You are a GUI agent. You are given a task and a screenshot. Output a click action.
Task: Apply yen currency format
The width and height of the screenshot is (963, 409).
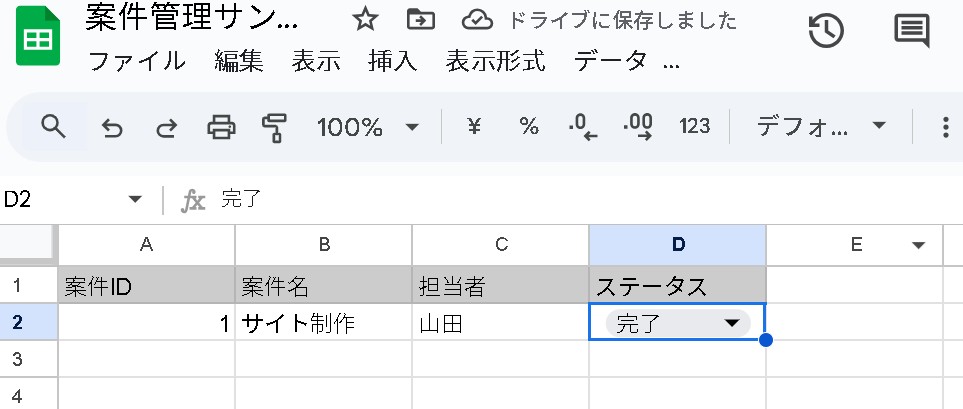click(x=475, y=127)
